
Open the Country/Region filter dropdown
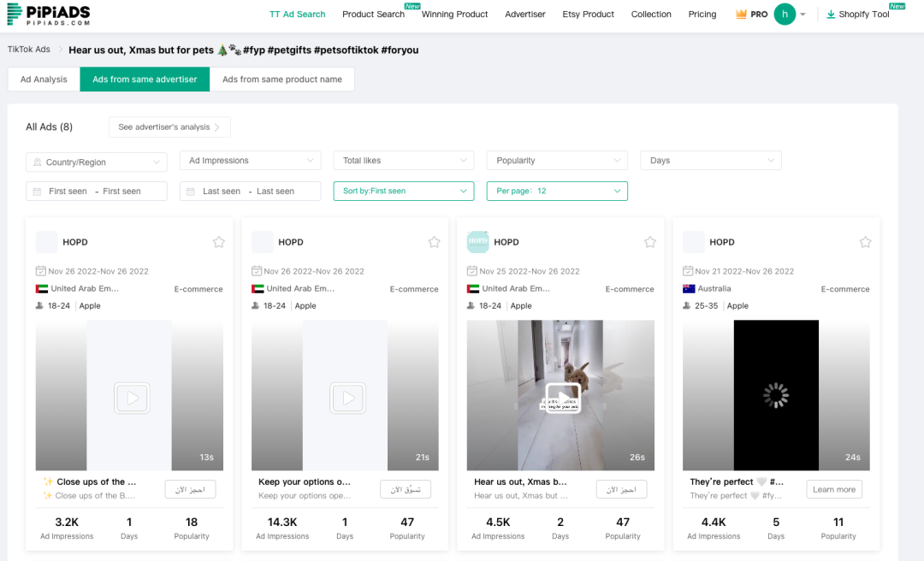point(96,161)
